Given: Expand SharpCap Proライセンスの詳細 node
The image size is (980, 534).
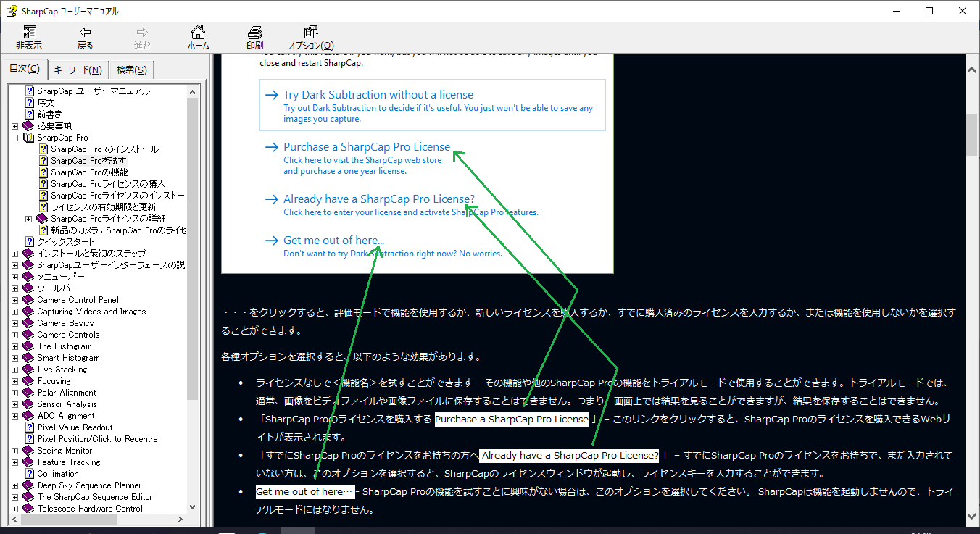Looking at the screenshot, I should point(29,219).
